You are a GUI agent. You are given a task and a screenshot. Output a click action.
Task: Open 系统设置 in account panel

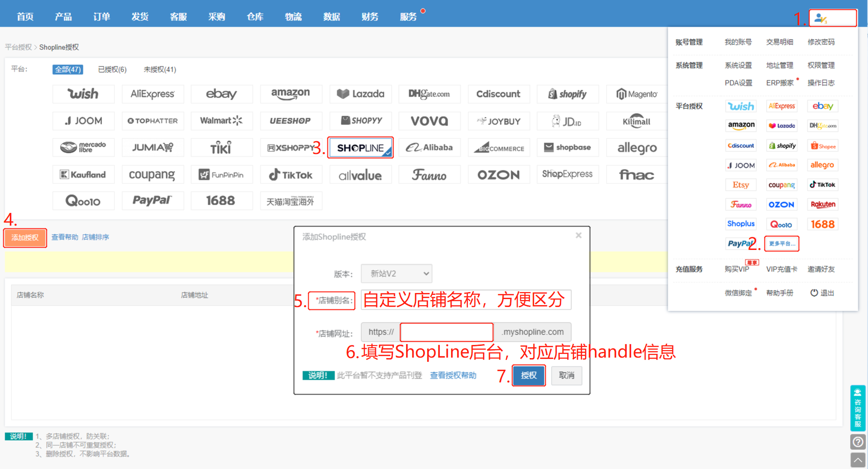[738, 65]
